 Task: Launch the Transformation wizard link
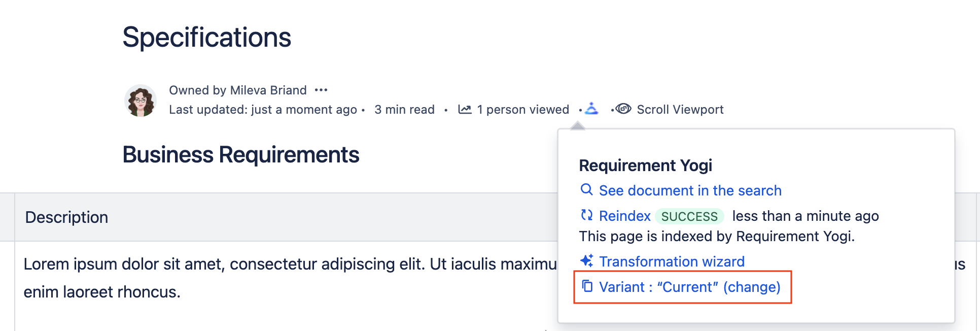coord(672,261)
